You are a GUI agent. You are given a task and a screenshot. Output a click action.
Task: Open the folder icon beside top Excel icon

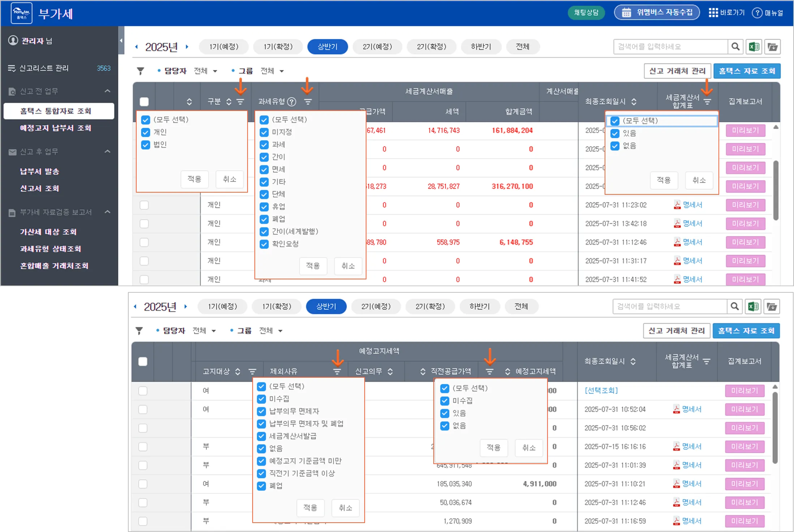(x=773, y=47)
